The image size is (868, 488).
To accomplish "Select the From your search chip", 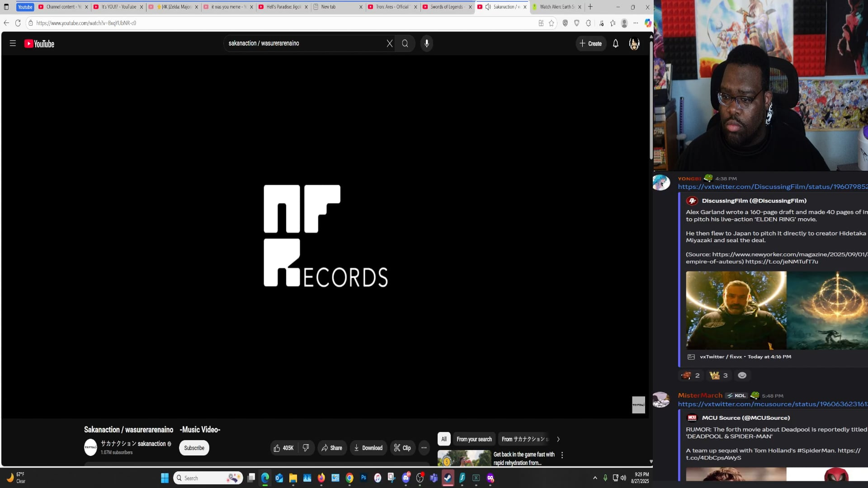I will 474,439.
